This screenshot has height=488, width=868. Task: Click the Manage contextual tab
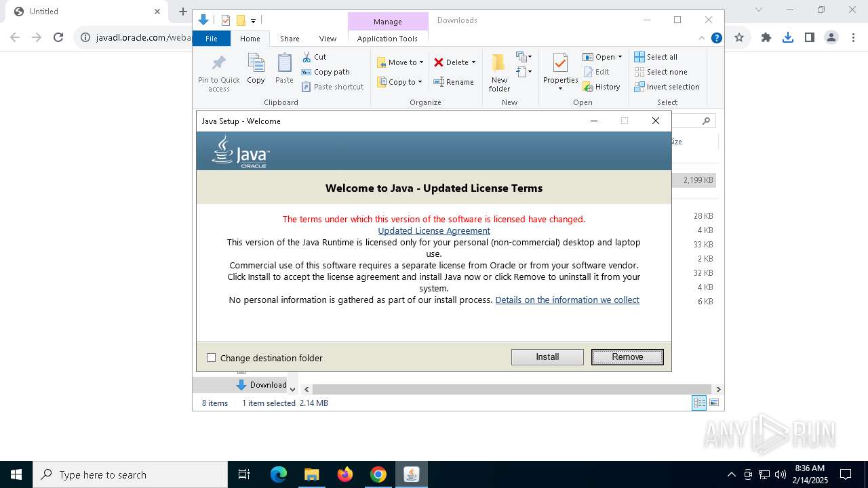click(388, 22)
